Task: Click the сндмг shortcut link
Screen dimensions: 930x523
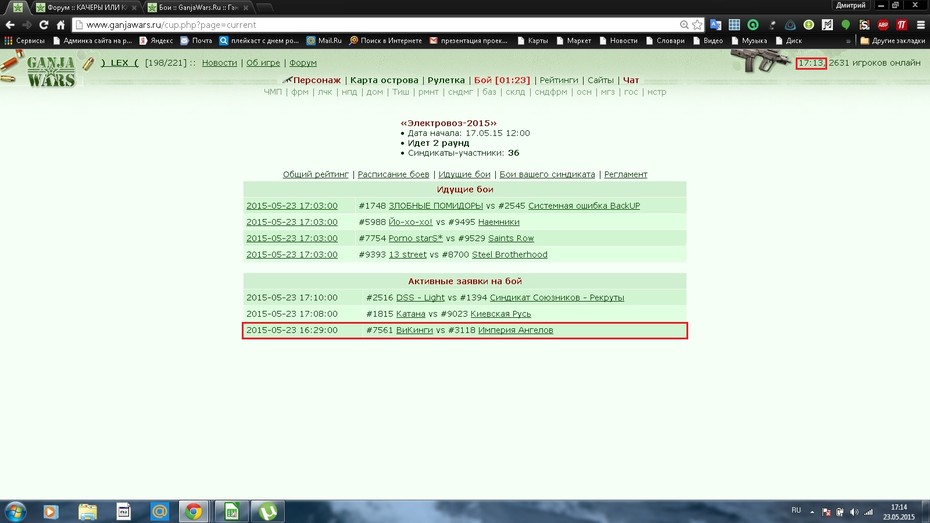Action: pyautogui.click(x=461, y=92)
